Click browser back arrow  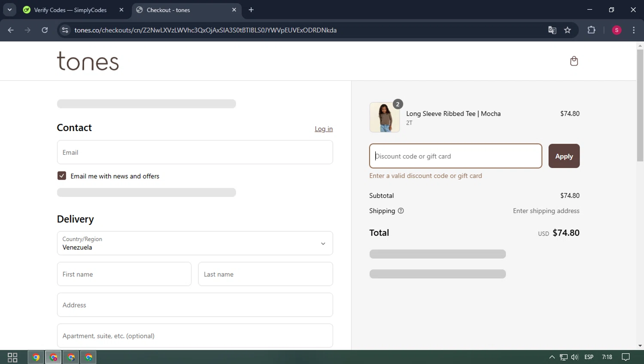click(11, 30)
